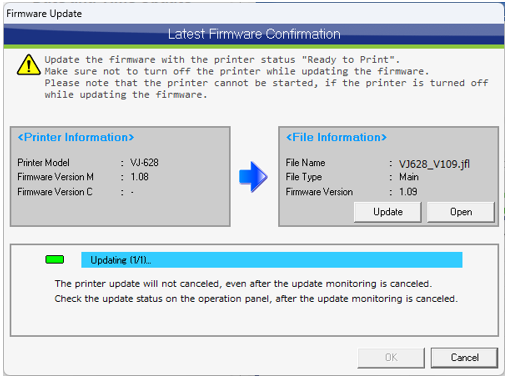Click the Printer Information heading
The image size is (506, 379).
(x=76, y=137)
